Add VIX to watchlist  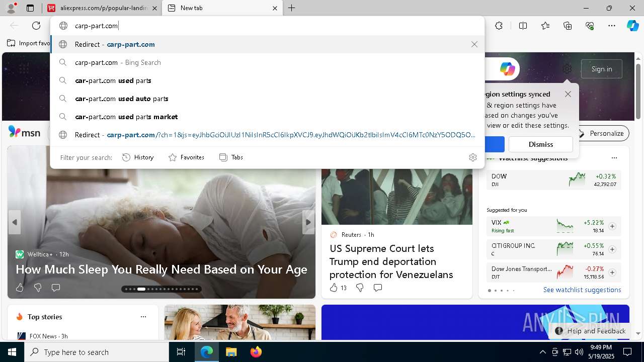click(612, 226)
